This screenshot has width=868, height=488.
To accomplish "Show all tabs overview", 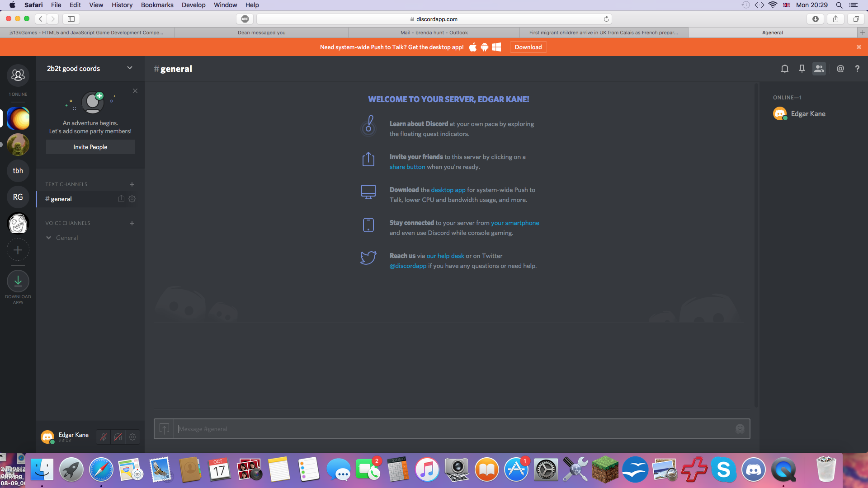I will [x=856, y=19].
